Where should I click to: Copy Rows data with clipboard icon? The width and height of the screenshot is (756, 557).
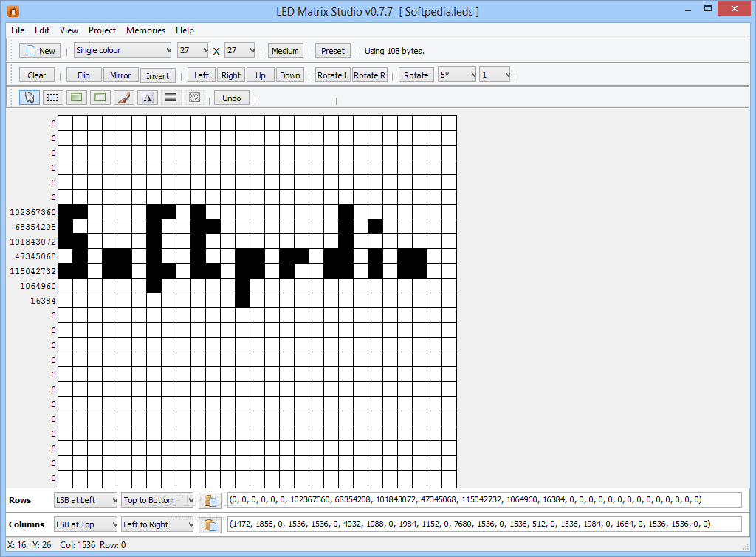[x=210, y=501]
